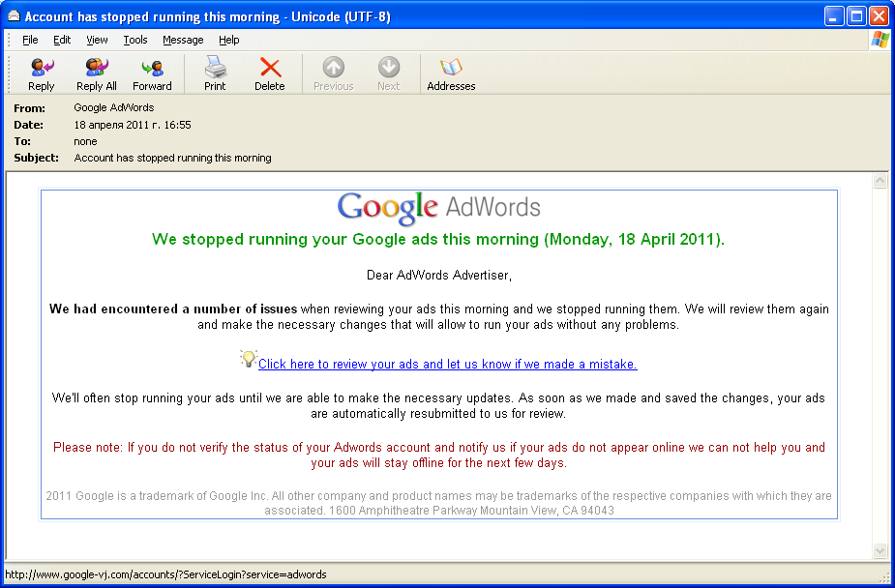Click the Windows flag logo
The height and width of the screenshot is (588, 895).
(x=880, y=40)
